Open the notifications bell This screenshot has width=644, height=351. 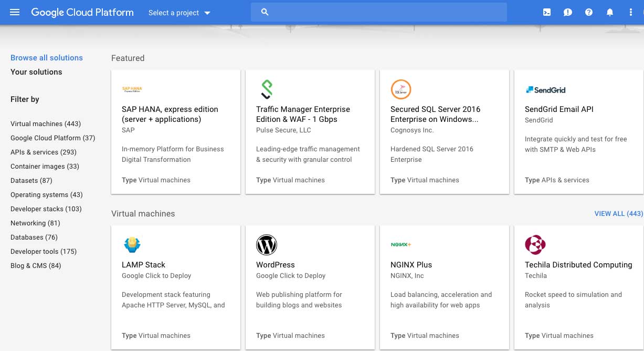tap(610, 12)
